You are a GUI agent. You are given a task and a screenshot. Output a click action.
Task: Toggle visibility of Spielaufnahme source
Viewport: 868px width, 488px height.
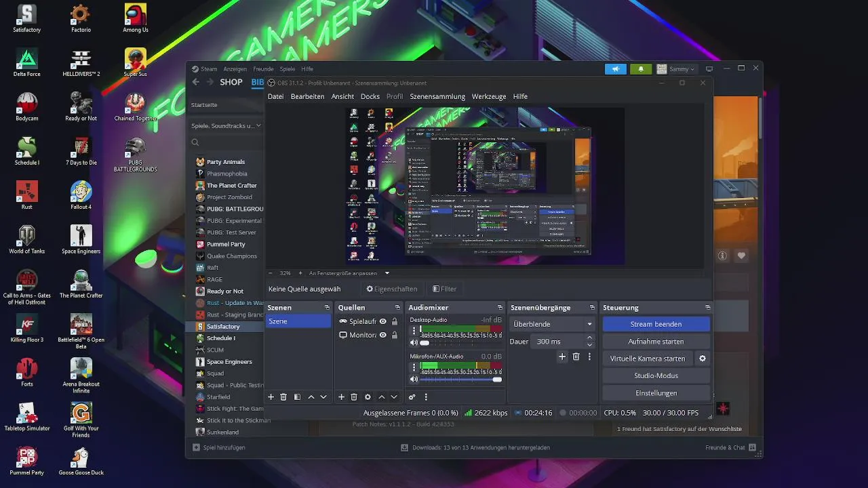(382, 321)
